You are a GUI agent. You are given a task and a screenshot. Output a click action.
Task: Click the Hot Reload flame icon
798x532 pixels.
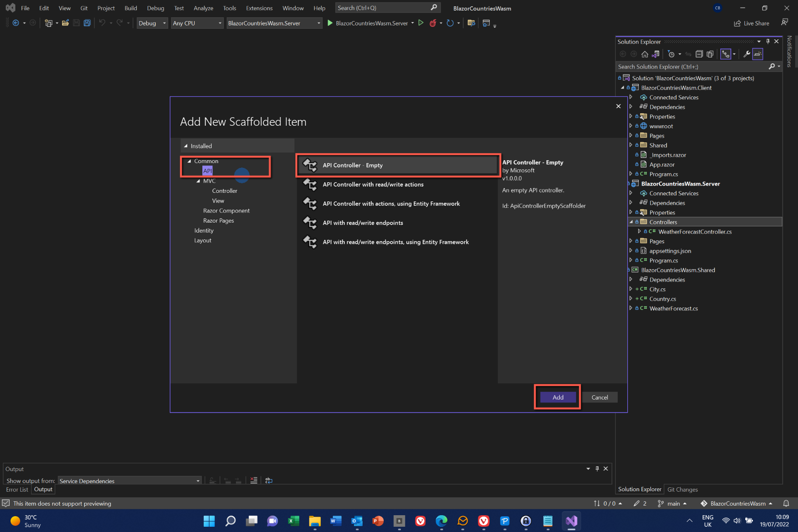pos(433,23)
